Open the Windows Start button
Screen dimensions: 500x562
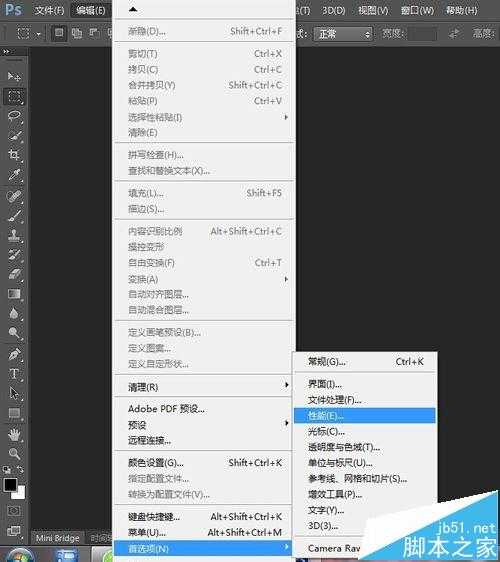pyautogui.click(x=20, y=555)
